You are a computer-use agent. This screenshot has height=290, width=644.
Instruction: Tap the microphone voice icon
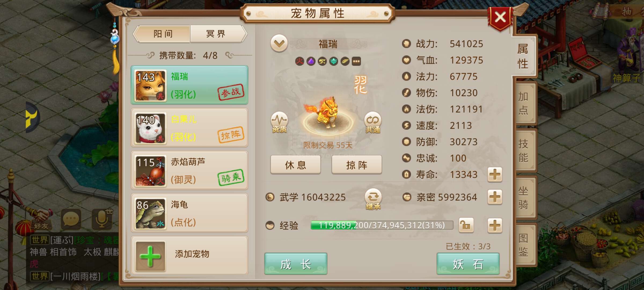point(102,219)
